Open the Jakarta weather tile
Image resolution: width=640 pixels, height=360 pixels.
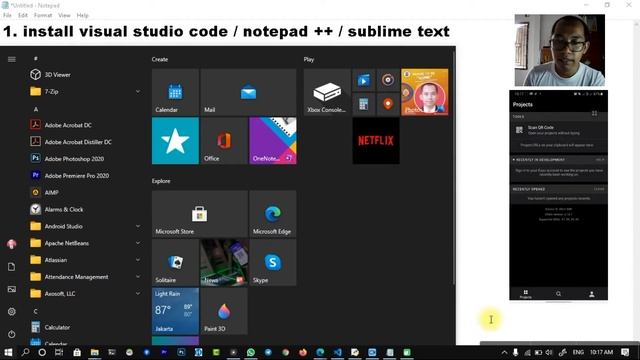(x=175, y=311)
